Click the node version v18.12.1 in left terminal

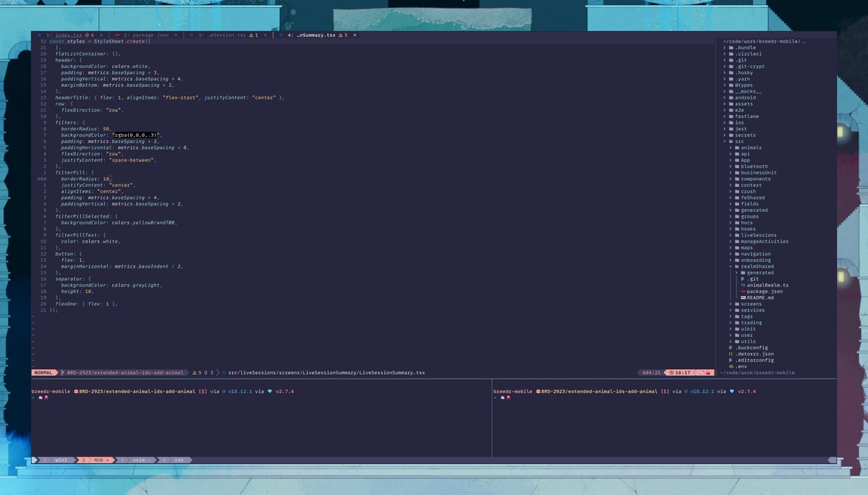(241, 391)
